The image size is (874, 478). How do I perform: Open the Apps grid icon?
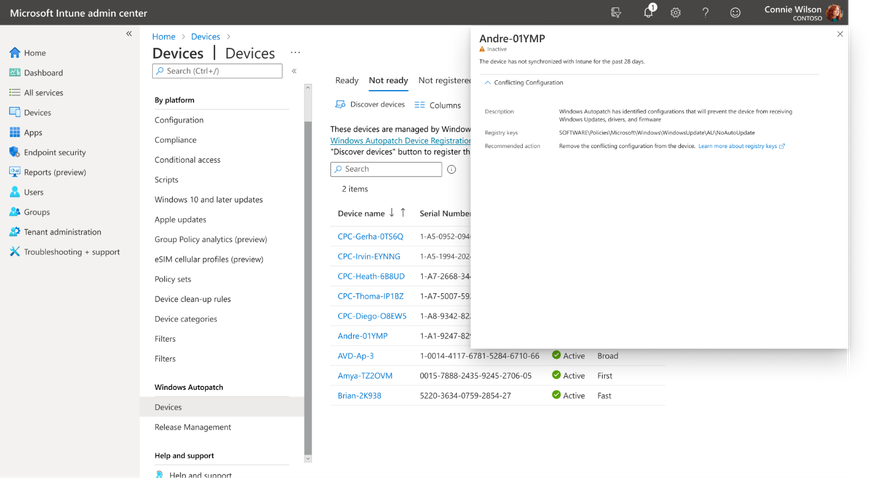(x=14, y=132)
